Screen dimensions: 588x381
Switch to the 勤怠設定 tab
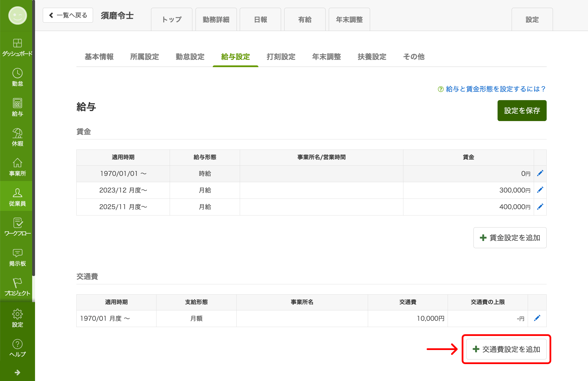coord(190,57)
